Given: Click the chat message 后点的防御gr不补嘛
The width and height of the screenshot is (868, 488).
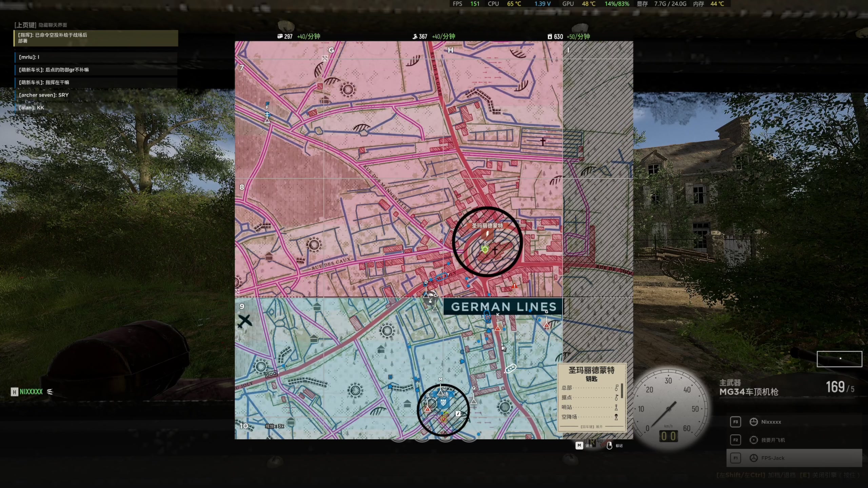Looking at the screenshot, I should pos(96,70).
